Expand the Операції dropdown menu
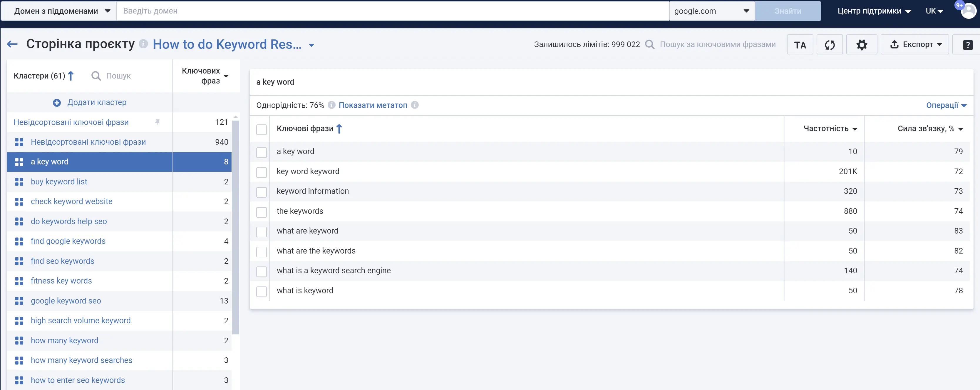This screenshot has width=980, height=390. tap(946, 105)
